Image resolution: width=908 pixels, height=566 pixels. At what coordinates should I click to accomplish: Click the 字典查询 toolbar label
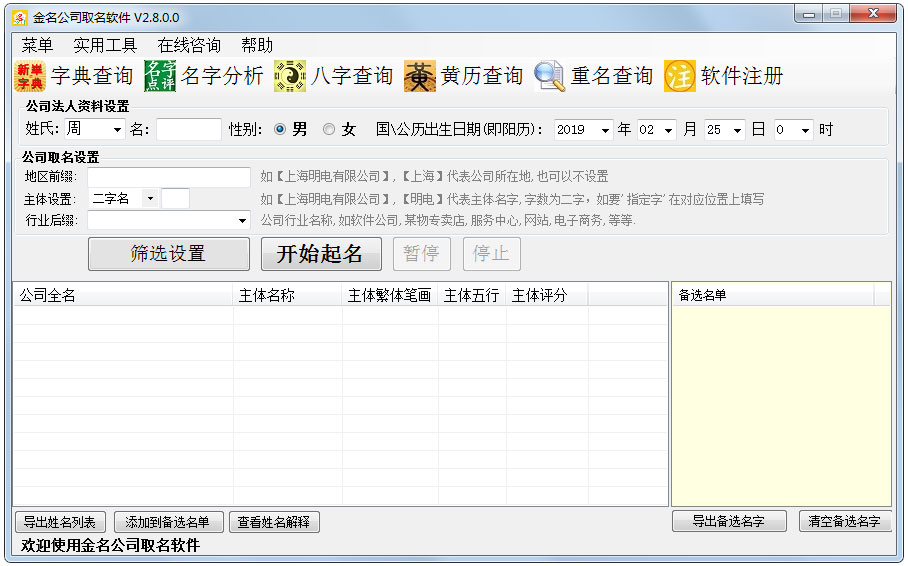92,76
